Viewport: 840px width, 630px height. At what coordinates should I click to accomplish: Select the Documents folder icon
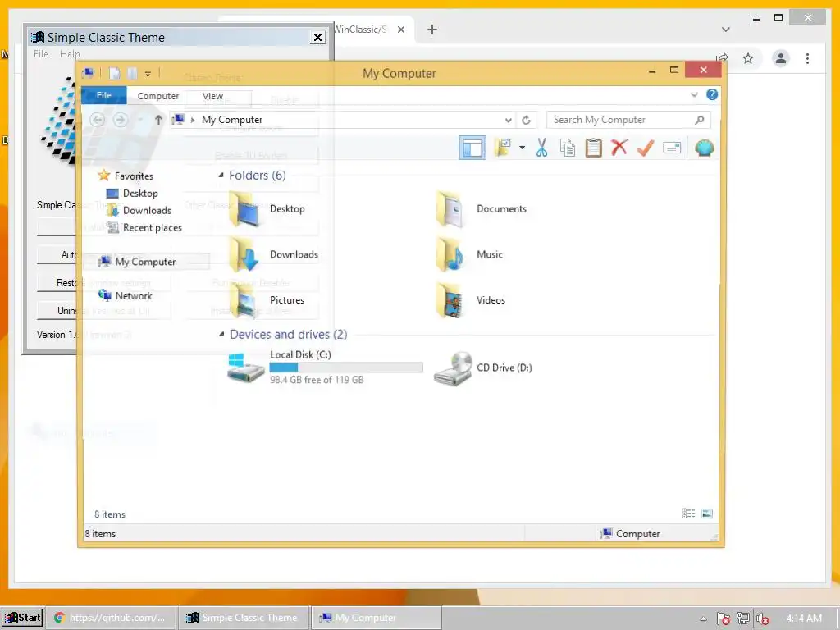tap(451, 209)
